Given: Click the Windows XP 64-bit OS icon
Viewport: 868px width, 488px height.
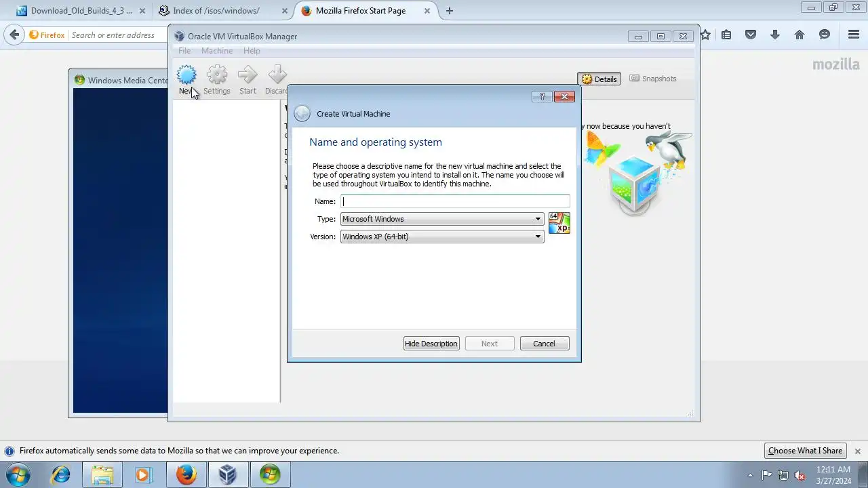Looking at the screenshot, I should (559, 223).
